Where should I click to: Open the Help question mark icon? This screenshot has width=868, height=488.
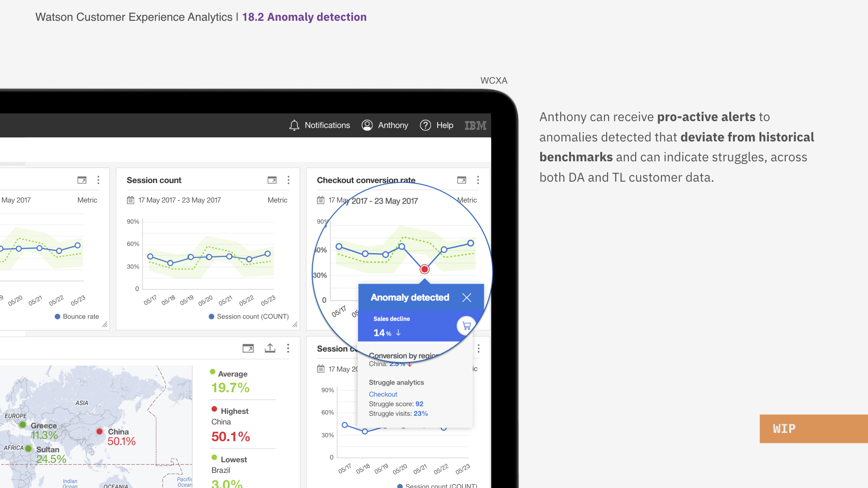425,125
